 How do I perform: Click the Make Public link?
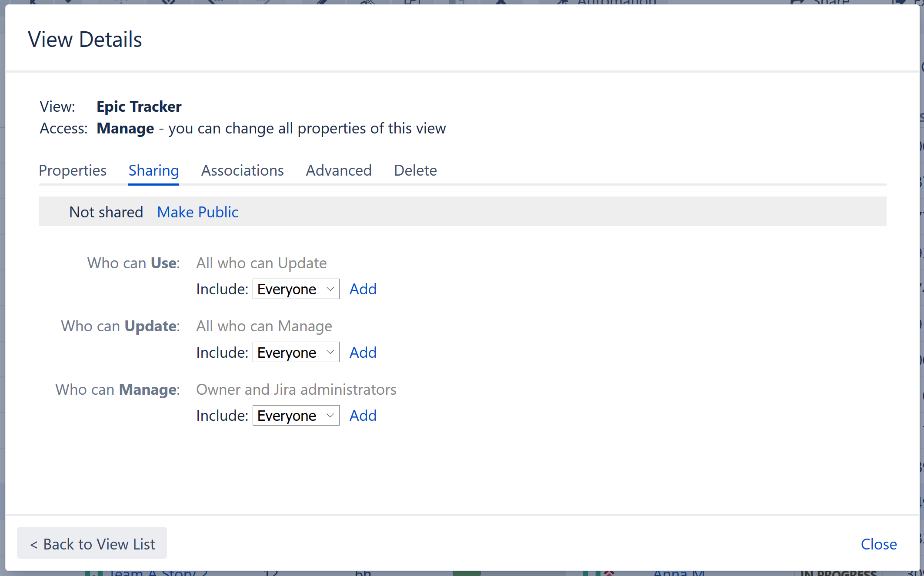[x=197, y=212]
